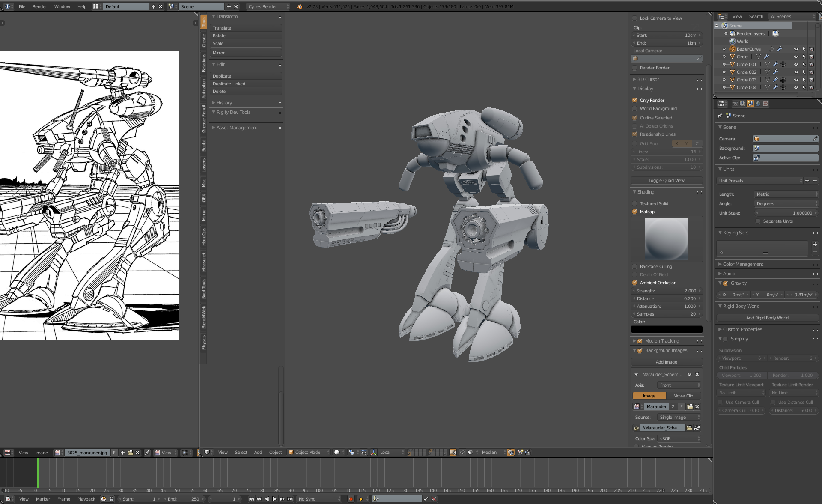
Task: Jump to the last frame
Action: (290, 499)
